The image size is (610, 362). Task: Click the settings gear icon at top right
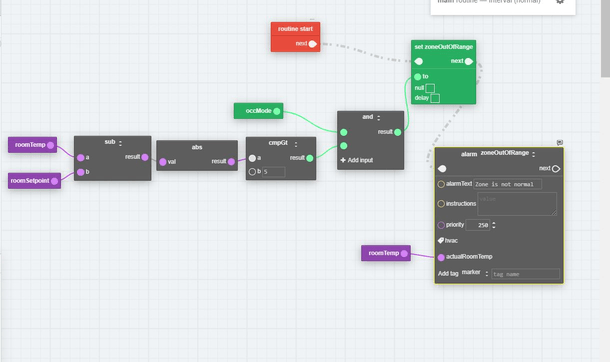(x=560, y=2)
